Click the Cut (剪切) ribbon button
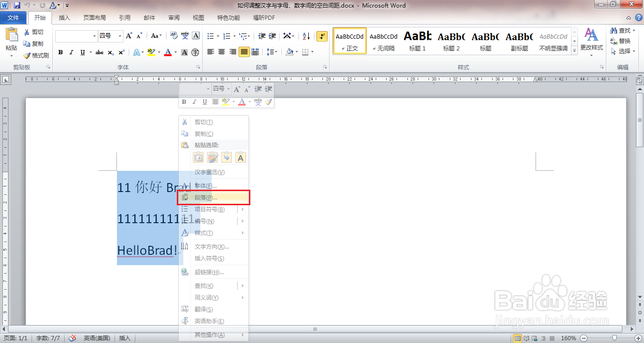 pyautogui.click(x=33, y=32)
